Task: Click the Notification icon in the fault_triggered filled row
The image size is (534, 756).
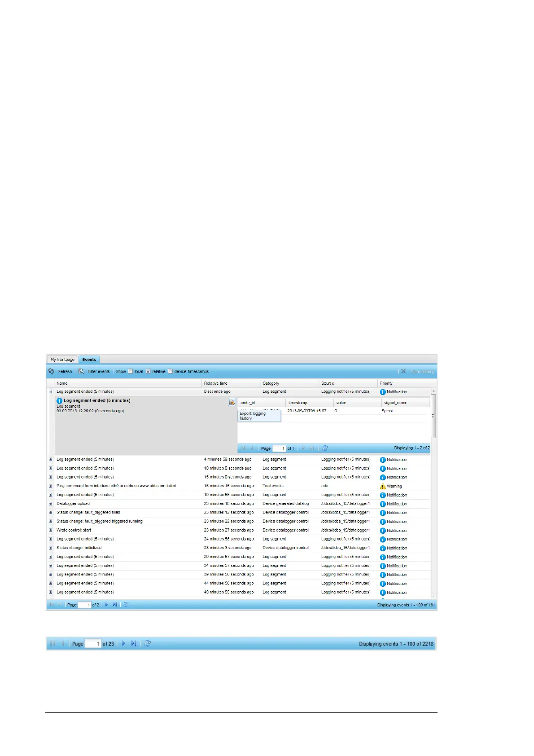Action: [x=383, y=513]
